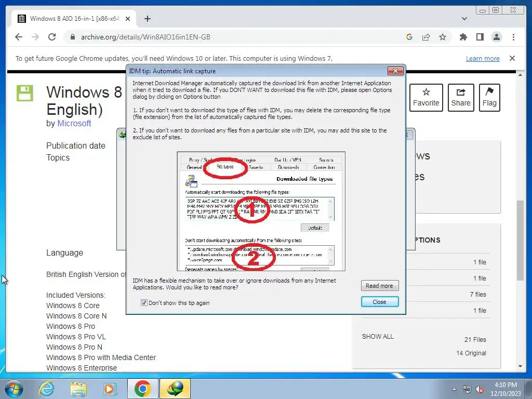Click the site lock icon in address bar
The width and height of the screenshot is (532, 399).
[x=72, y=37]
